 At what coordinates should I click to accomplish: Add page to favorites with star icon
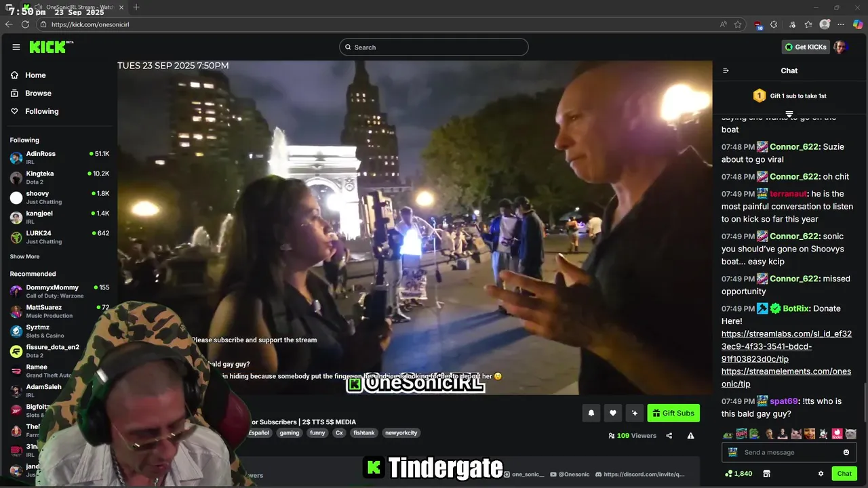tap(738, 24)
